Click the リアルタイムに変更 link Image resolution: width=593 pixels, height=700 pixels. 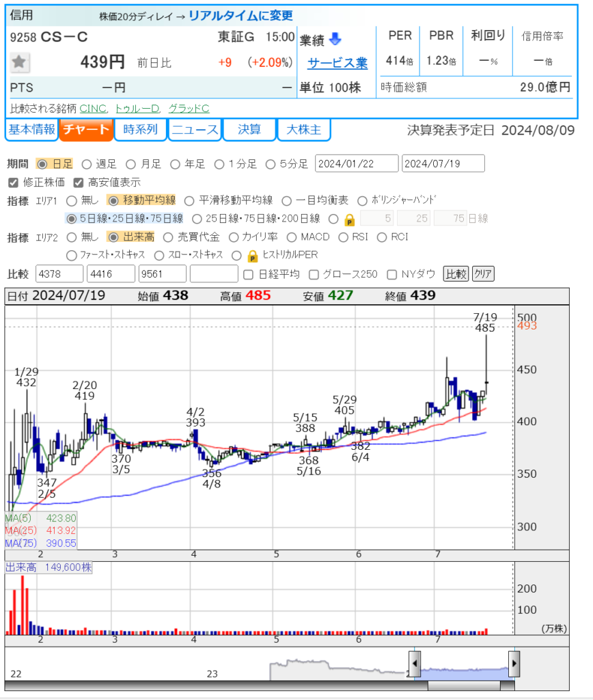tap(240, 15)
